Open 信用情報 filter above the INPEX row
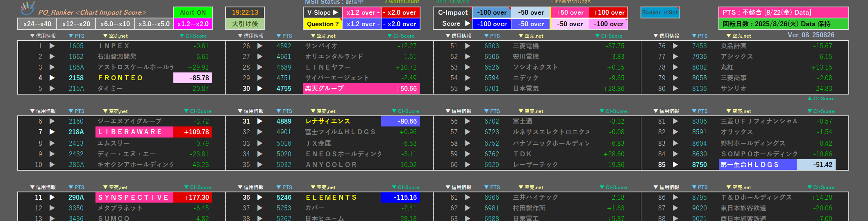Viewport: 868px width, 221px height. [x=43, y=36]
